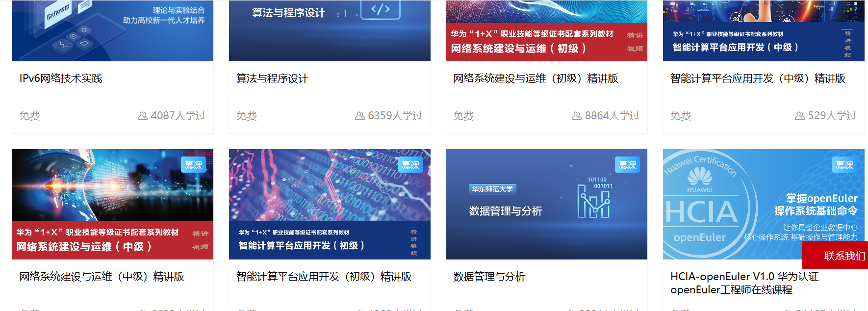Click 网络系统建设与运维（中级）精讲版 title
868x311 pixels.
(102, 277)
